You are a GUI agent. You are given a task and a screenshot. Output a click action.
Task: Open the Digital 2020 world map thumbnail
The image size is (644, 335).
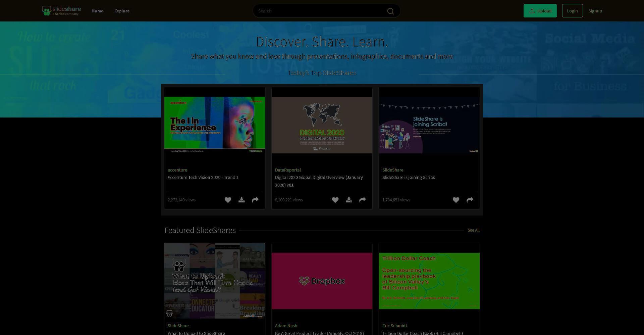[x=322, y=125]
